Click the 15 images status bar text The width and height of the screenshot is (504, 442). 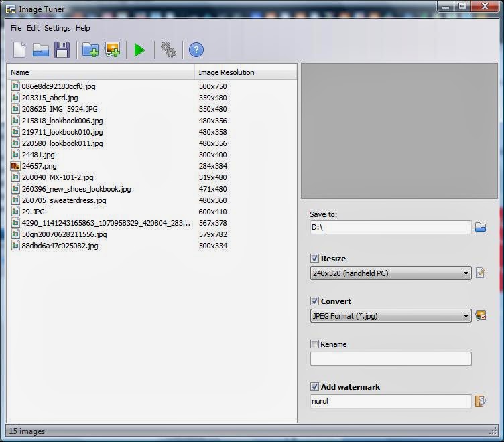(27, 431)
